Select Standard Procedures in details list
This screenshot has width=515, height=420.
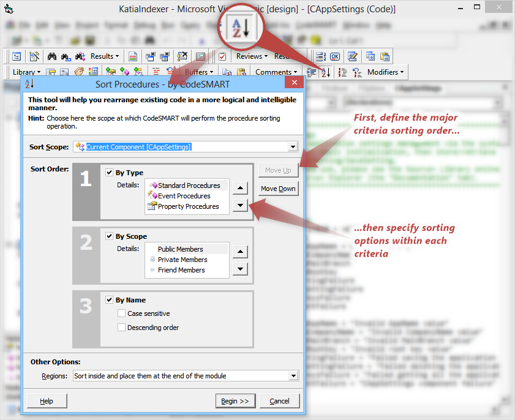(187, 186)
